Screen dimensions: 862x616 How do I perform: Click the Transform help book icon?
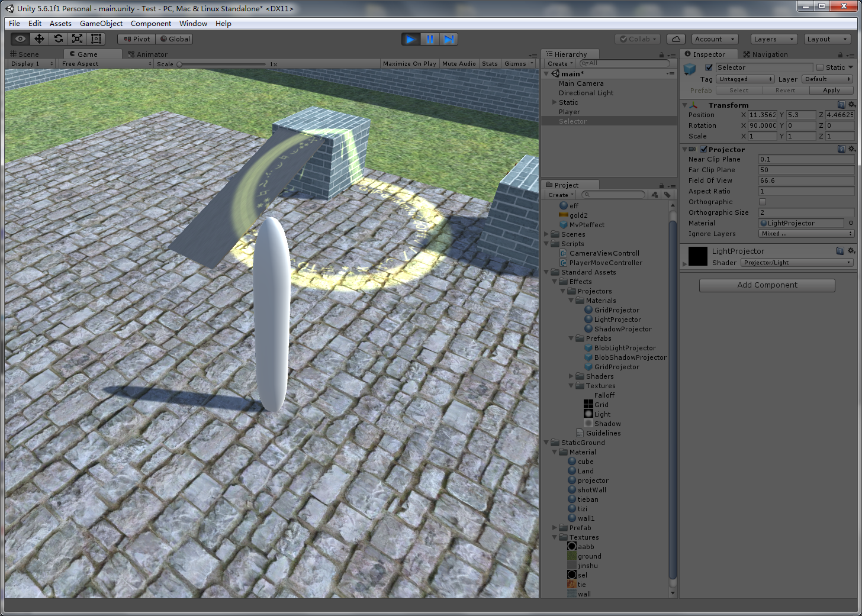click(x=841, y=105)
